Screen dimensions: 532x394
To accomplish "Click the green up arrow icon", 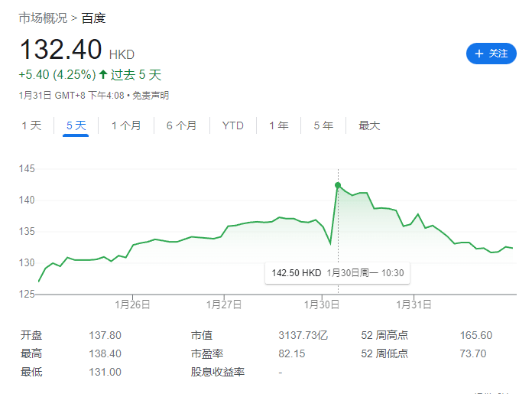I will tap(103, 74).
